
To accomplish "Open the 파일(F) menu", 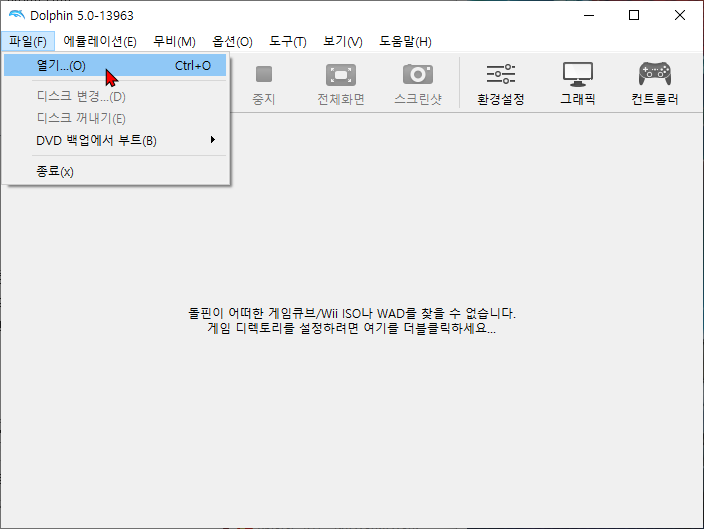I will (x=28, y=41).
